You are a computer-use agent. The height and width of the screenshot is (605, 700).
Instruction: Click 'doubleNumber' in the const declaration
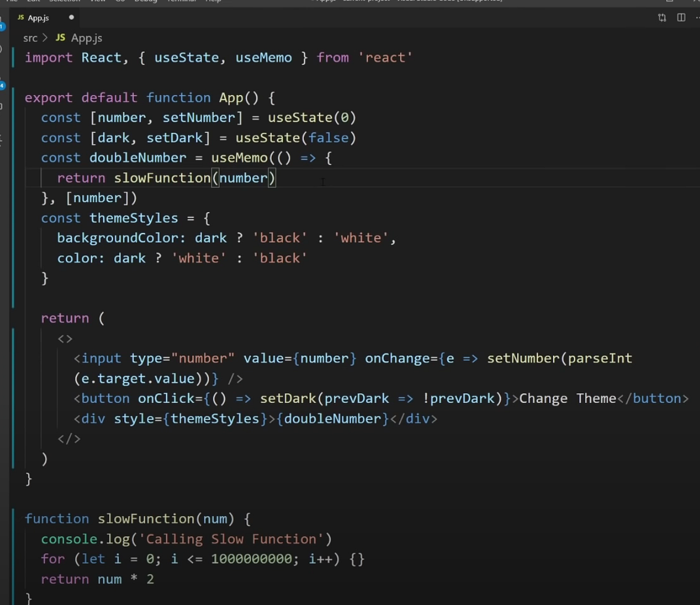click(138, 158)
